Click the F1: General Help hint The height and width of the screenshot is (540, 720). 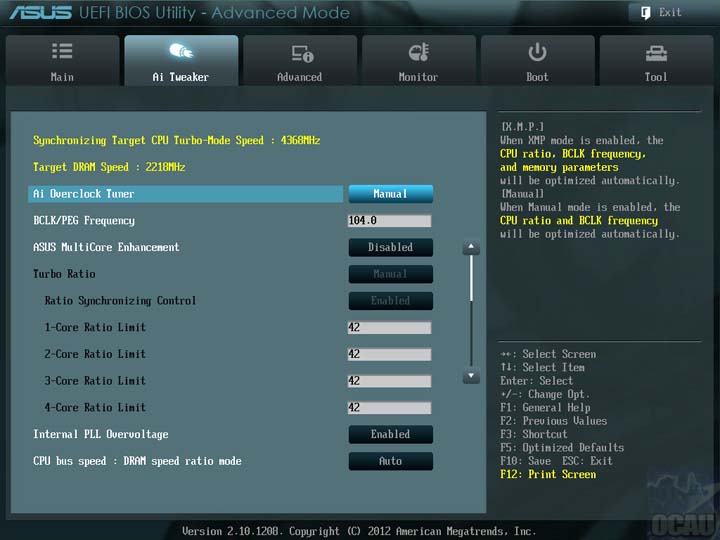tap(546, 407)
